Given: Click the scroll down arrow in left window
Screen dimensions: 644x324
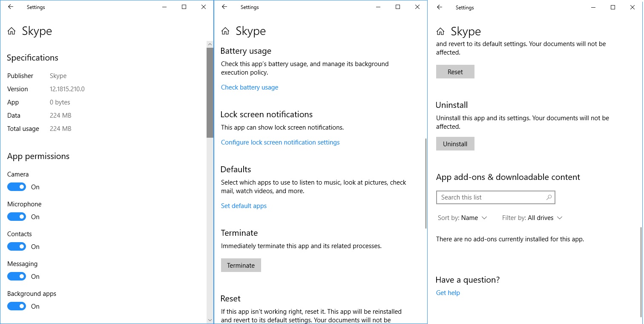Looking at the screenshot, I should point(210,320).
